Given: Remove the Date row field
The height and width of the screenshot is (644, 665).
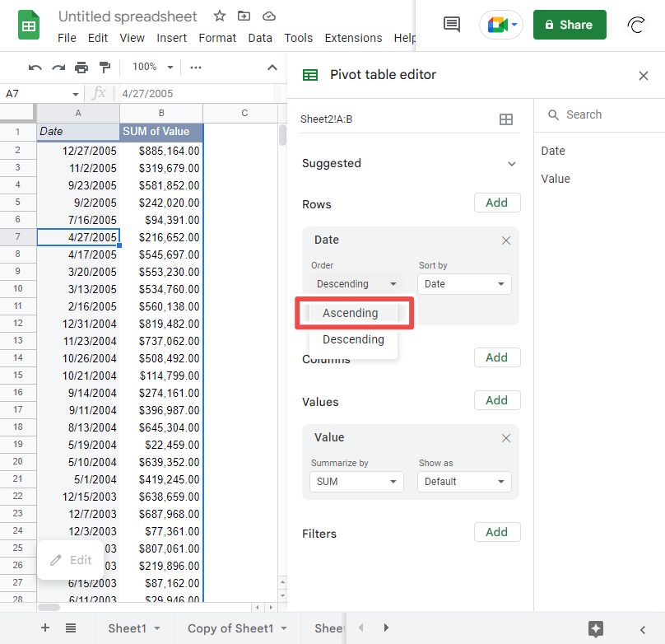Looking at the screenshot, I should tap(506, 240).
